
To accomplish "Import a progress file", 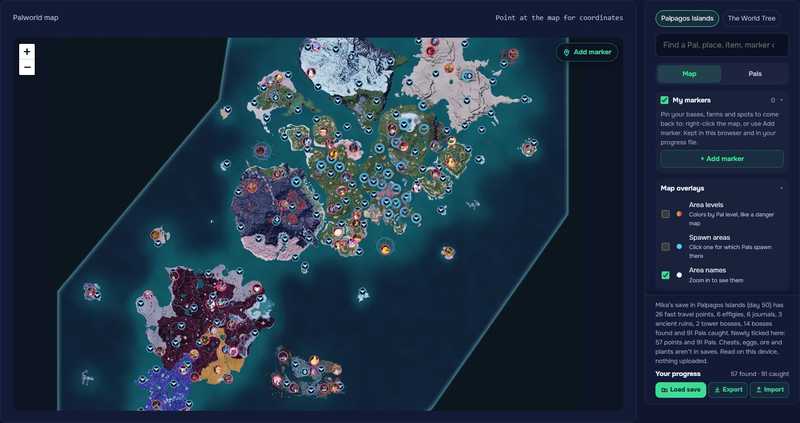I will (x=769, y=390).
